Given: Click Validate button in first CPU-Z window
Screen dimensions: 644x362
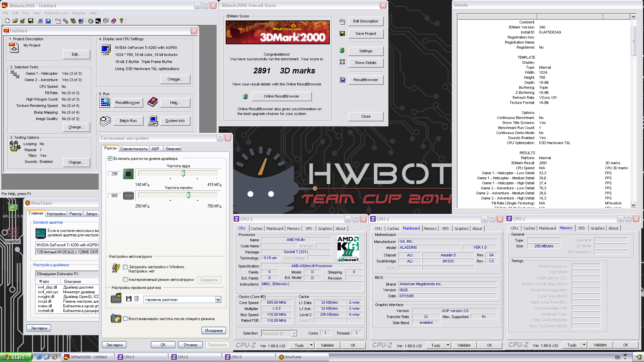Looking at the screenshot, I should pyautogui.click(x=327, y=345).
